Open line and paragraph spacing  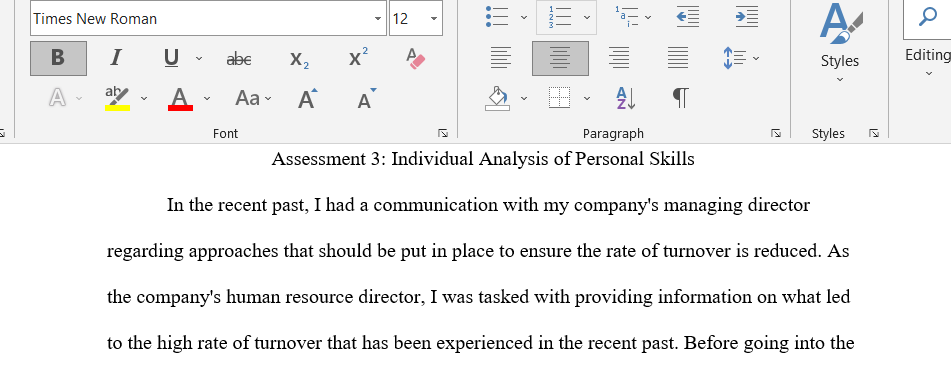(x=734, y=58)
